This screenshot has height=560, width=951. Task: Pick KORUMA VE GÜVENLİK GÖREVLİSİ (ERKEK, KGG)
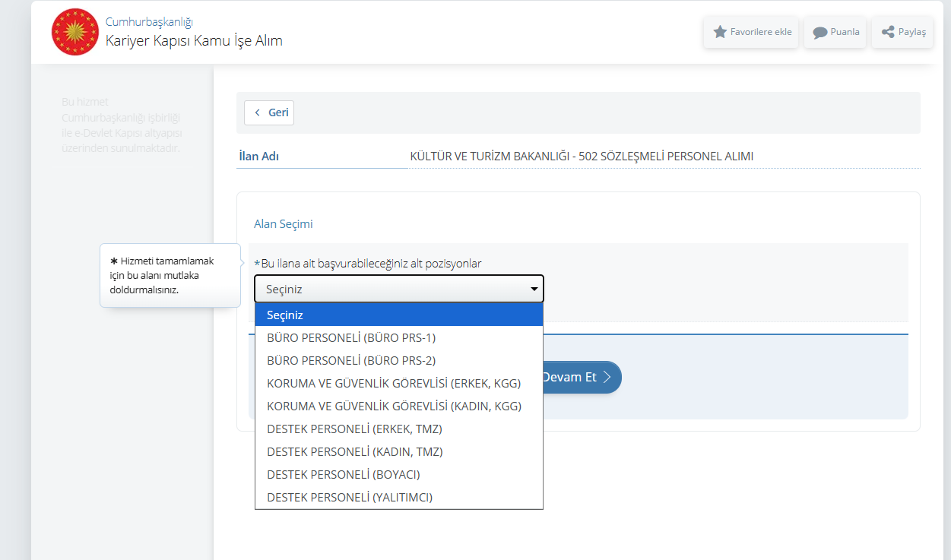[x=399, y=383]
